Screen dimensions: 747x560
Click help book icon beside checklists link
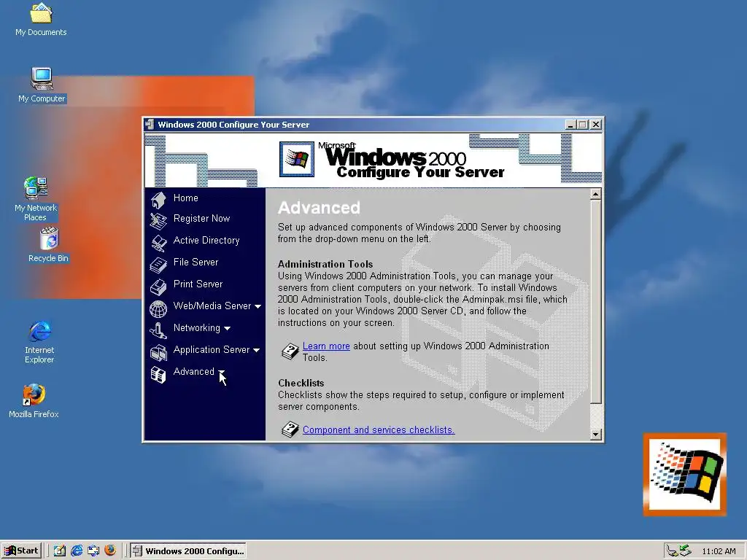click(x=290, y=429)
